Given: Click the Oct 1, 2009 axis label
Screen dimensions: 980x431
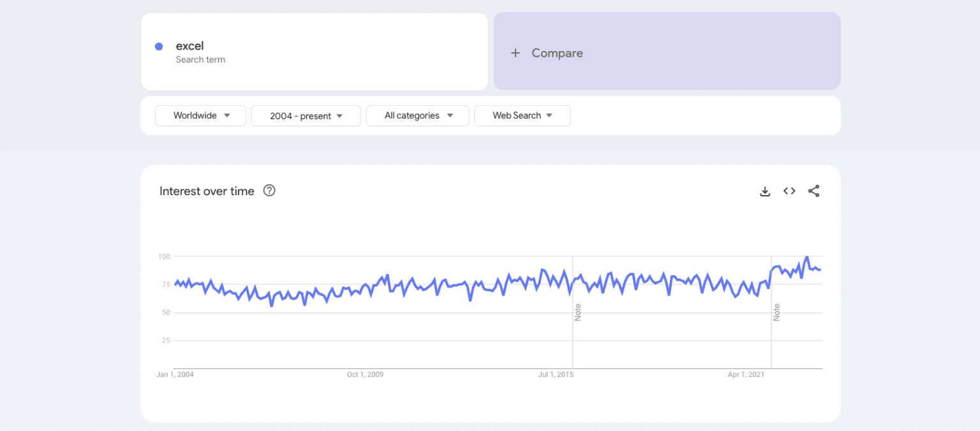Looking at the screenshot, I should point(365,375).
